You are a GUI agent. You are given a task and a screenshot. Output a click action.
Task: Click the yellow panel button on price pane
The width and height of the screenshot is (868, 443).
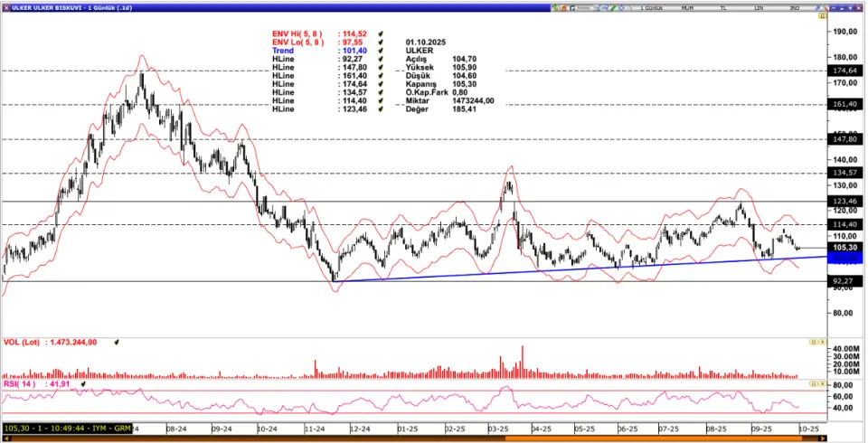pos(821,16)
